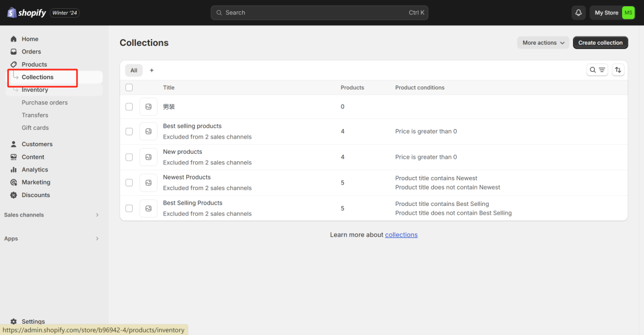Open the Best selling products collection
The width and height of the screenshot is (644, 335).
[x=192, y=126]
